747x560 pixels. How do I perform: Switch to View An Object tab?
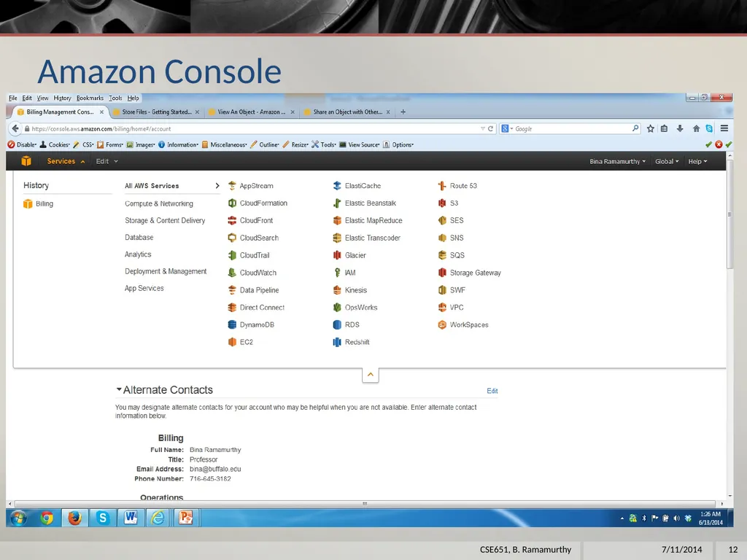point(252,112)
